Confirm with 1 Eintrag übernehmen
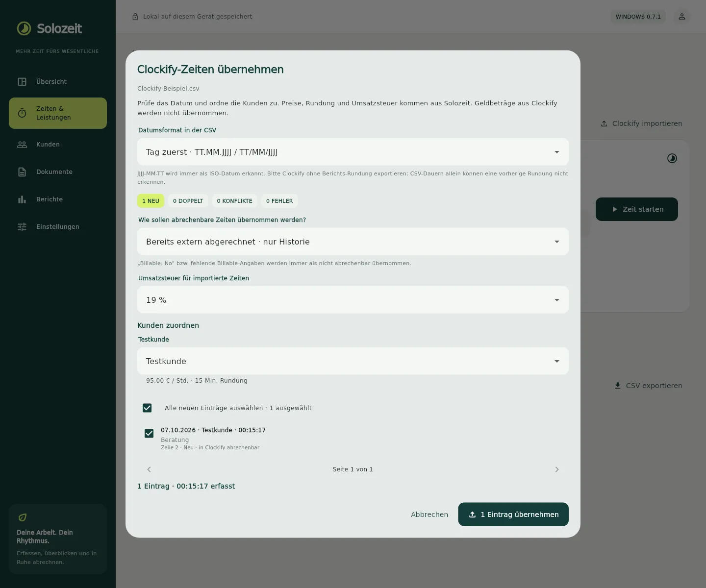This screenshot has height=588, width=706. pos(513,514)
